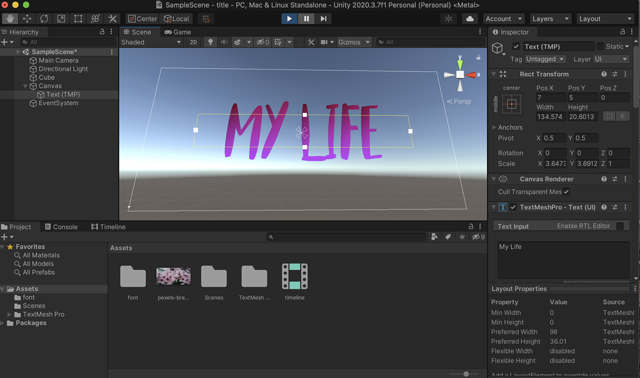Open TextMeshPro component options menu
This screenshot has width=640, height=378.
(x=625, y=207)
